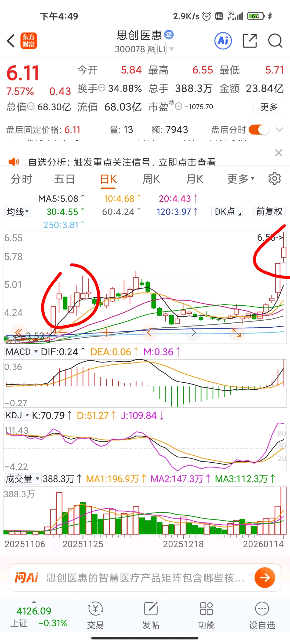The image size is (290, 644).
Task: Toggle the 盘后分时 switch
Action: [259, 130]
